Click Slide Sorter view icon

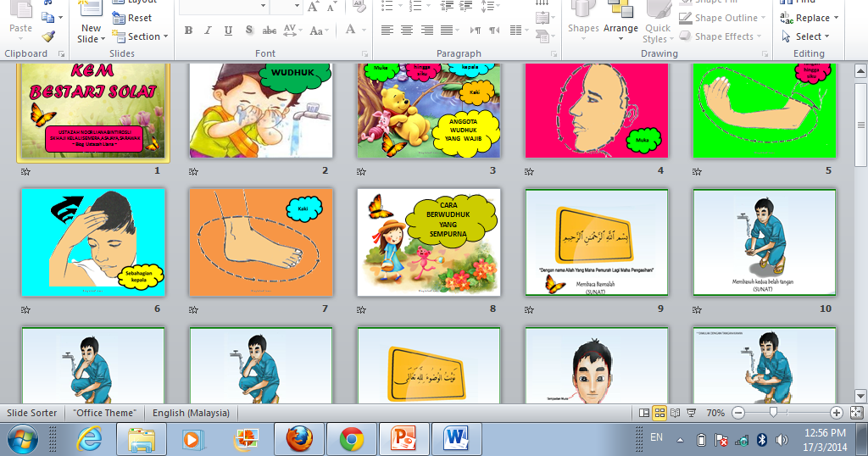pos(659,413)
